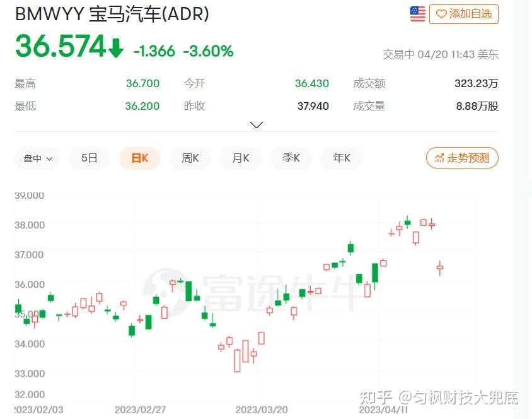Open the 盘中 interval dropdown
This screenshot has width=532, height=419.
click(37, 158)
